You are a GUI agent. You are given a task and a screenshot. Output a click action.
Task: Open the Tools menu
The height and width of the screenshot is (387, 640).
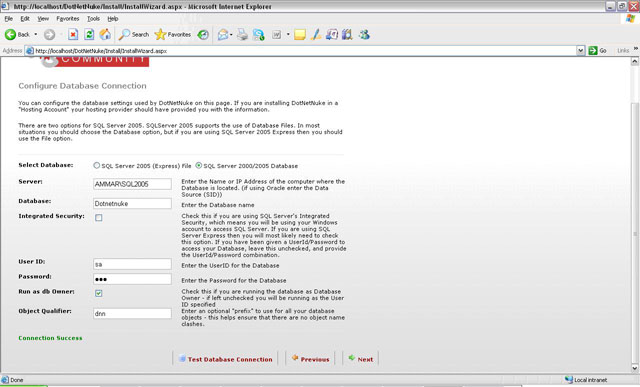point(93,19)
